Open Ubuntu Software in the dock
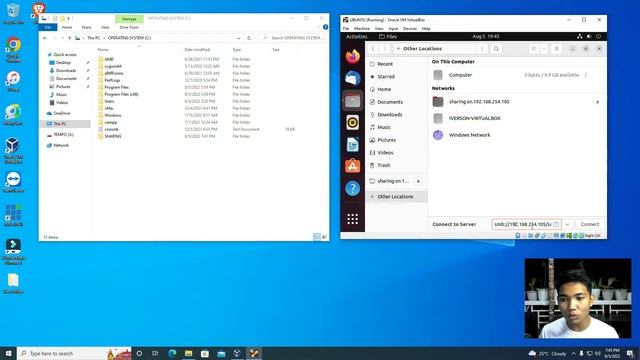This screenshot has height=360, width=640. coord(353,166)
